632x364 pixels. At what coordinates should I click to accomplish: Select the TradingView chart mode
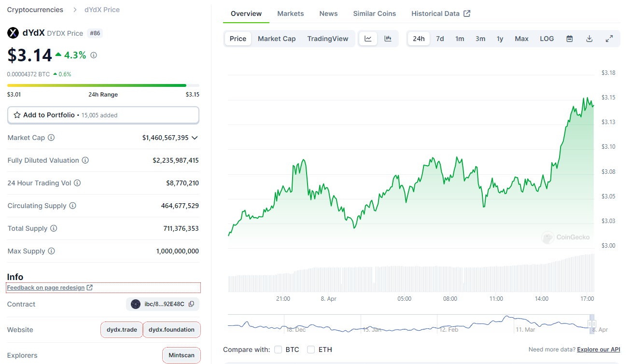click(328, 39)
